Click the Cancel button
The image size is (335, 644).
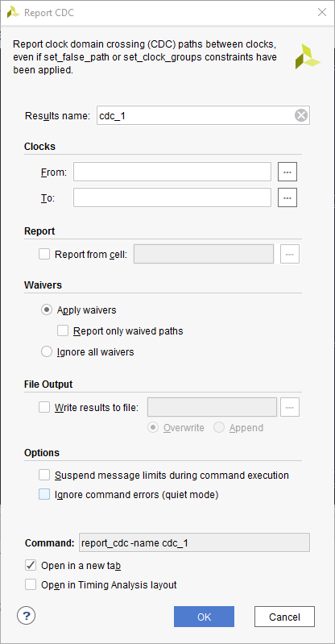pos(284,617)
